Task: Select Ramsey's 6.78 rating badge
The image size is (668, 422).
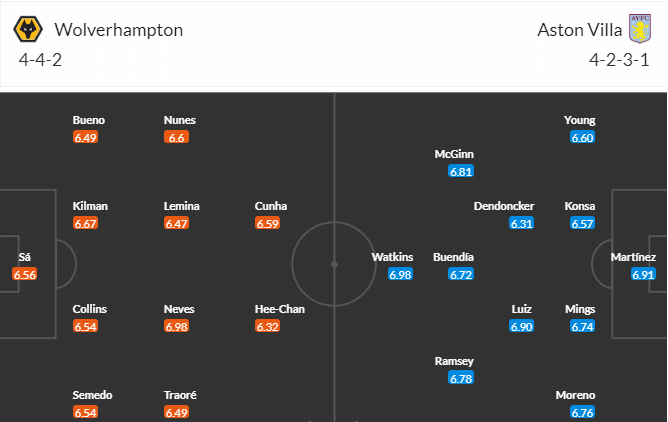Action: [x=461, y=378]
